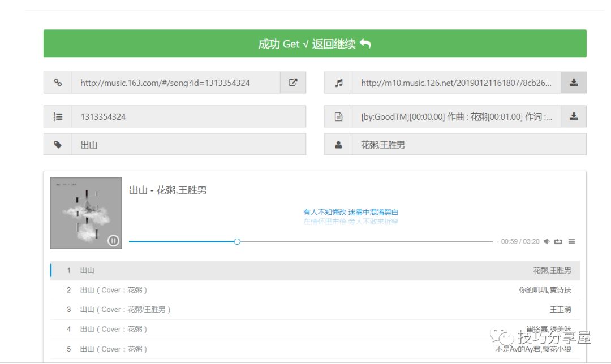Click the tag icon beside the song title

pos(58,145)
